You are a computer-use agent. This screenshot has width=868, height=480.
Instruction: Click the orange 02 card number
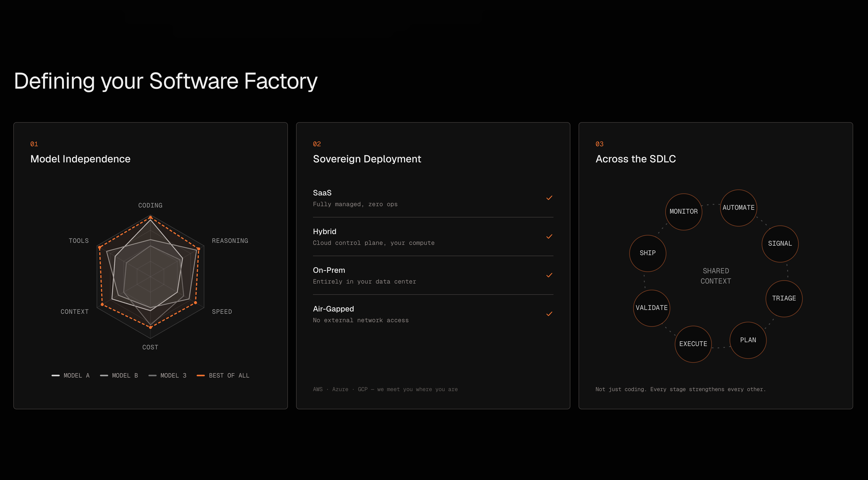[x=317, y=144]
